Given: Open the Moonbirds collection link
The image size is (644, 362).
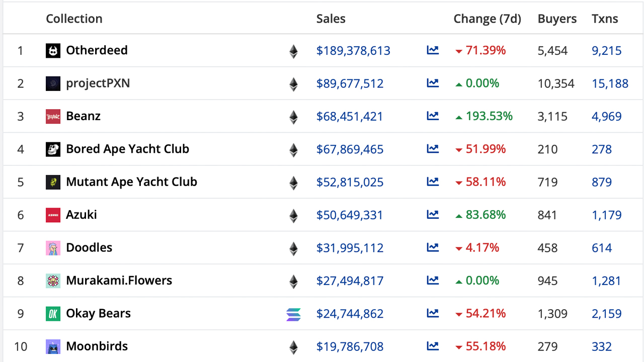Looking at the screenshot, I should 97,346.
